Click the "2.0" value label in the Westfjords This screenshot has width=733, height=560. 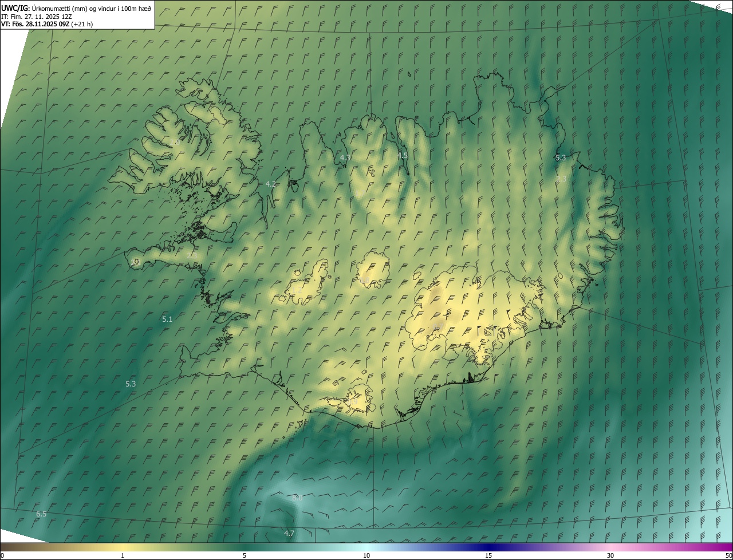pyautogui.click(x=176, y=142)
